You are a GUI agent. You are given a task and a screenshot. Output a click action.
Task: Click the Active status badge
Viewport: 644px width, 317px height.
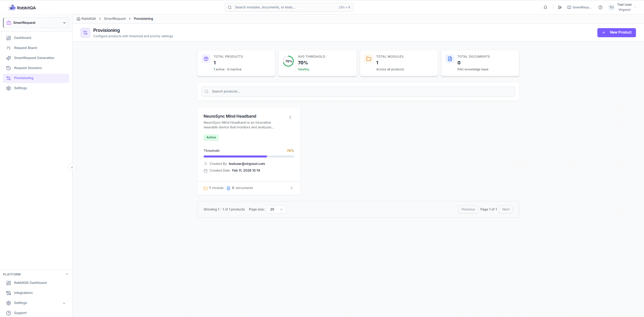tap(211, 137)
